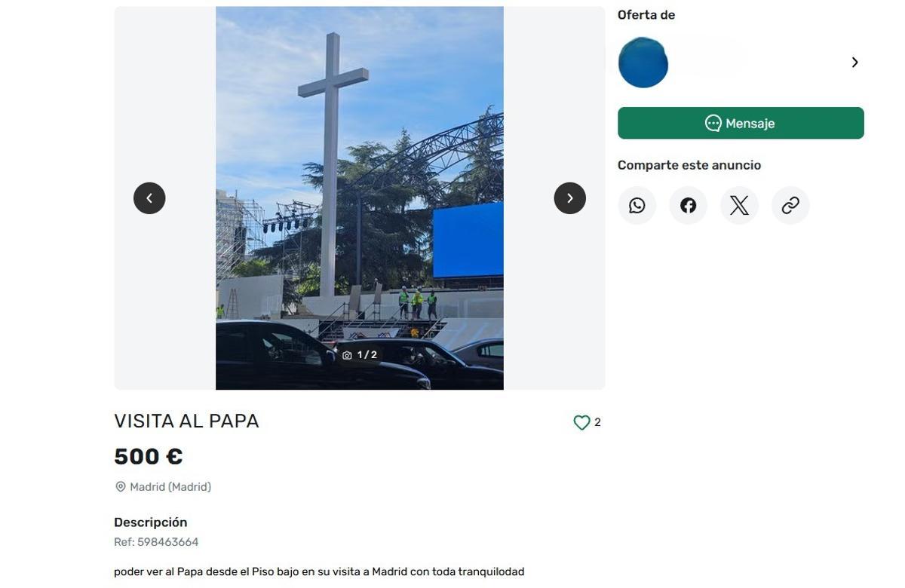905x588 pixels.
Task: Open the seller profile chevron
Action: point(854,63)
